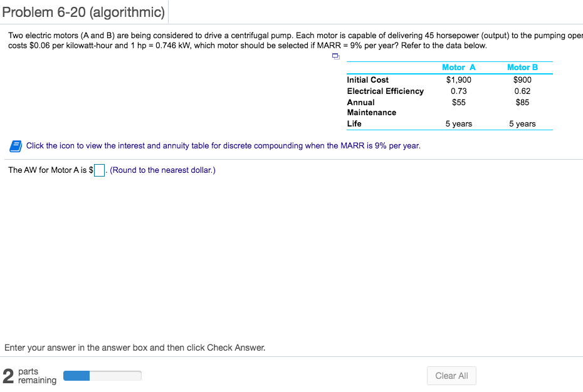Click the Enter your answer instruction text
The width and height of the screenshot is (583, 392).
coord(135,347)
